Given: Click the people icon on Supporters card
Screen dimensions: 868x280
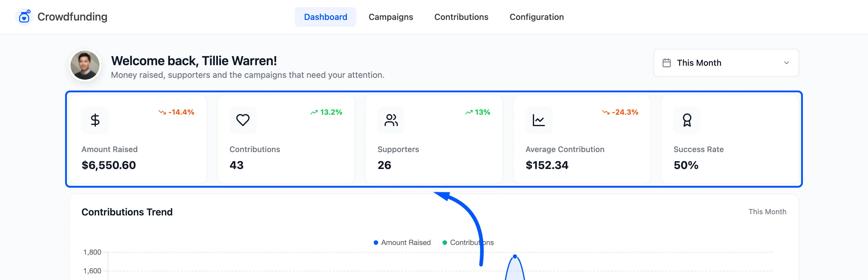Looking at the screenshot, I should [x=391, y=120].
